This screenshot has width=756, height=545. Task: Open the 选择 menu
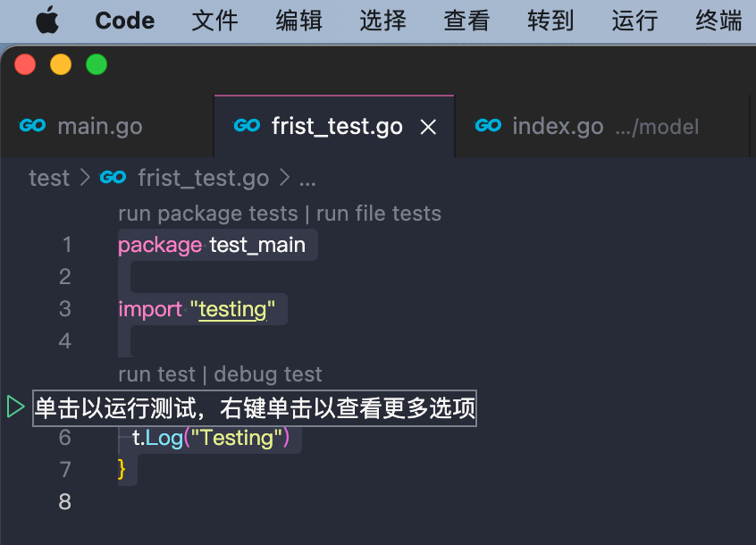(382, 21)
